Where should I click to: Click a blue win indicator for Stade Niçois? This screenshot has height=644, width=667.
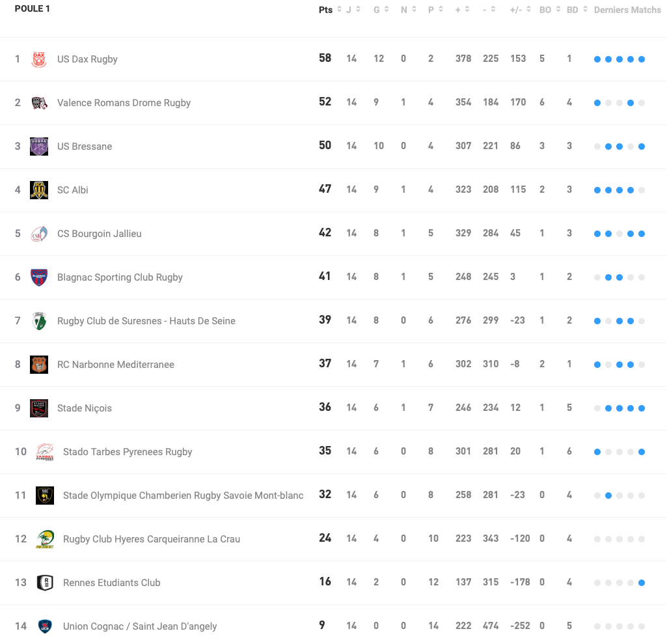coord(619,408)
